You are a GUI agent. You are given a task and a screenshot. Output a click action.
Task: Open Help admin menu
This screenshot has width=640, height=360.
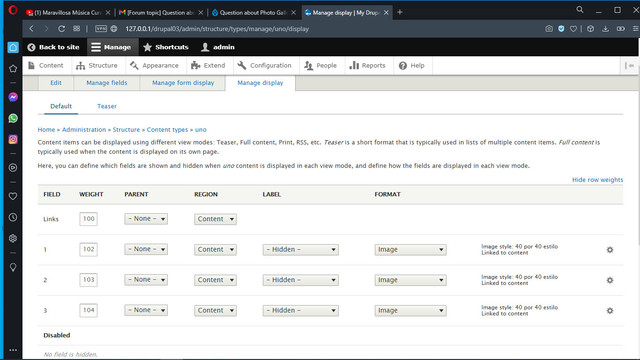412,65
